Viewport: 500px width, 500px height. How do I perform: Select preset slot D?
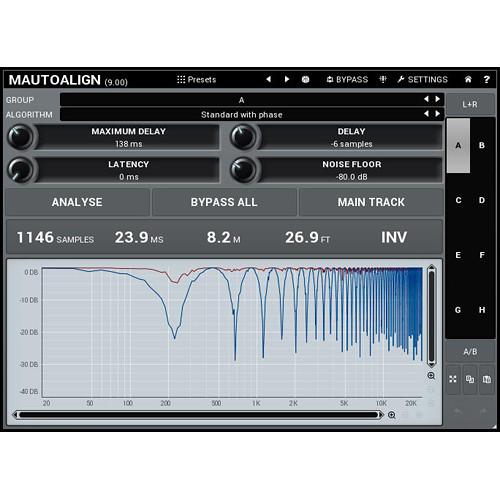482,200
